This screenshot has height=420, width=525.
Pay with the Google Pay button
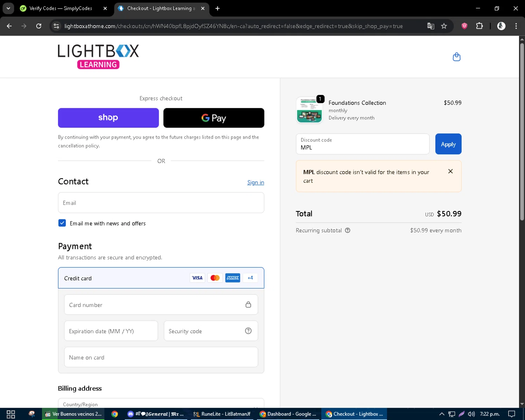pos(214,118)
